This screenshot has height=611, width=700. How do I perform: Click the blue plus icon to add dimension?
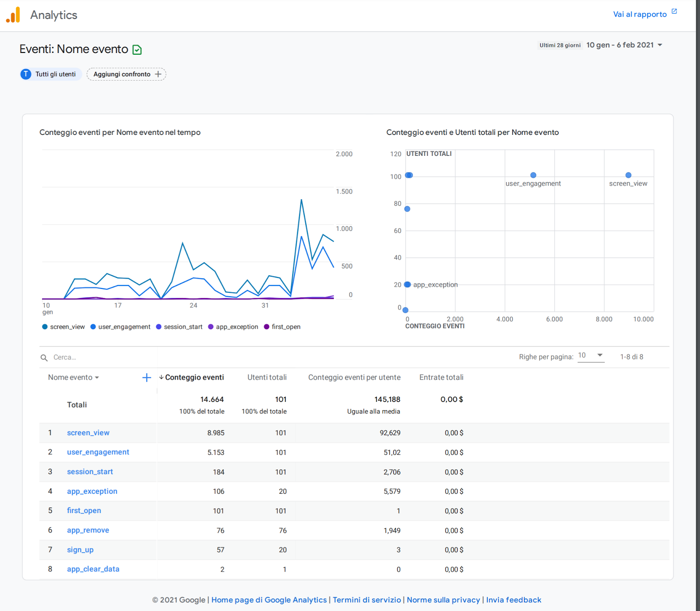[147, 378]
